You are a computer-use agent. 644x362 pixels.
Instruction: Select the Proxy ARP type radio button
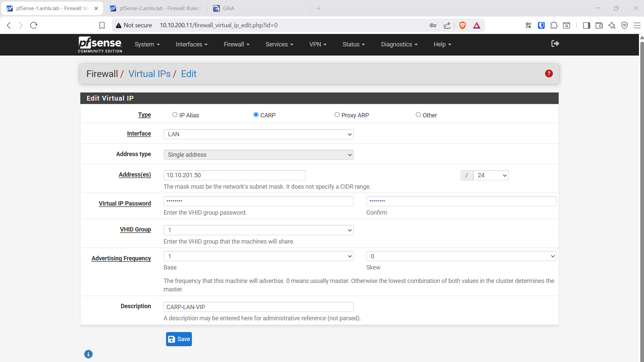coord(337,115)
